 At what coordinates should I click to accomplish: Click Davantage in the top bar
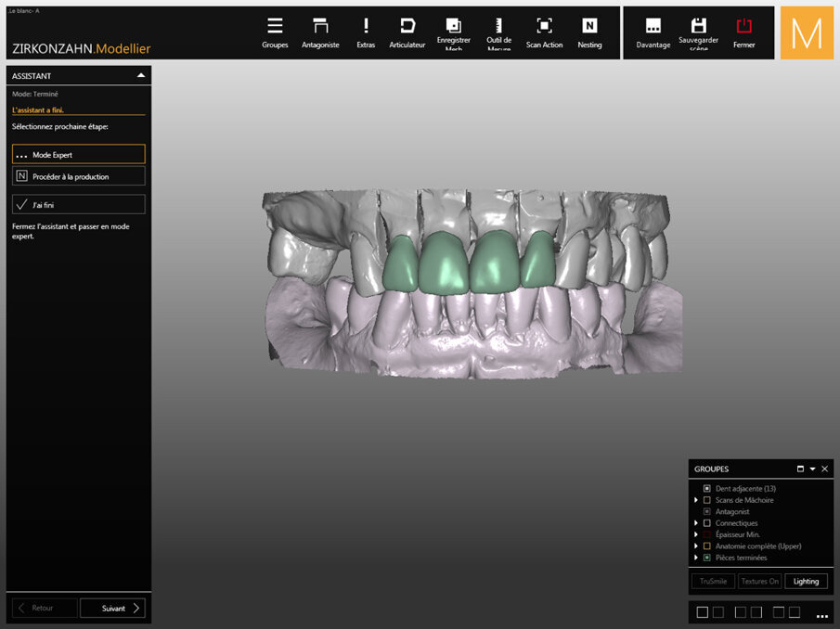653,31
